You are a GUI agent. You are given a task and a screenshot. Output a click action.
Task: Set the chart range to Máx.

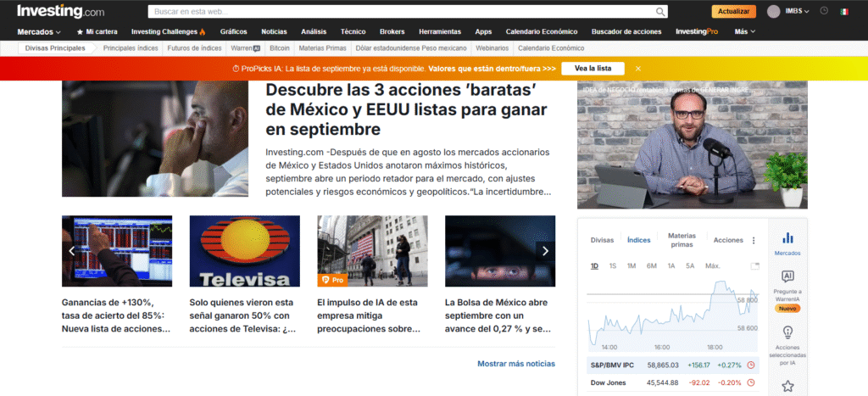click(712, 266)
